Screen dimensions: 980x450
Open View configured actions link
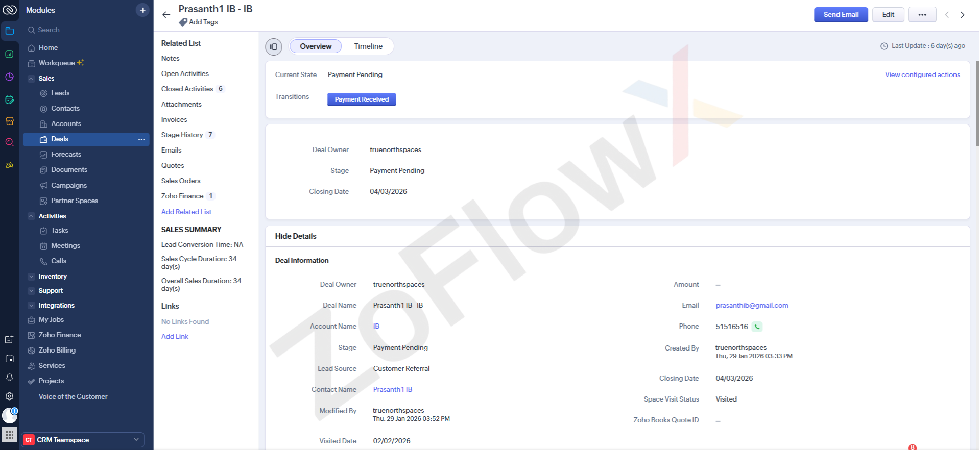[922, 75]
